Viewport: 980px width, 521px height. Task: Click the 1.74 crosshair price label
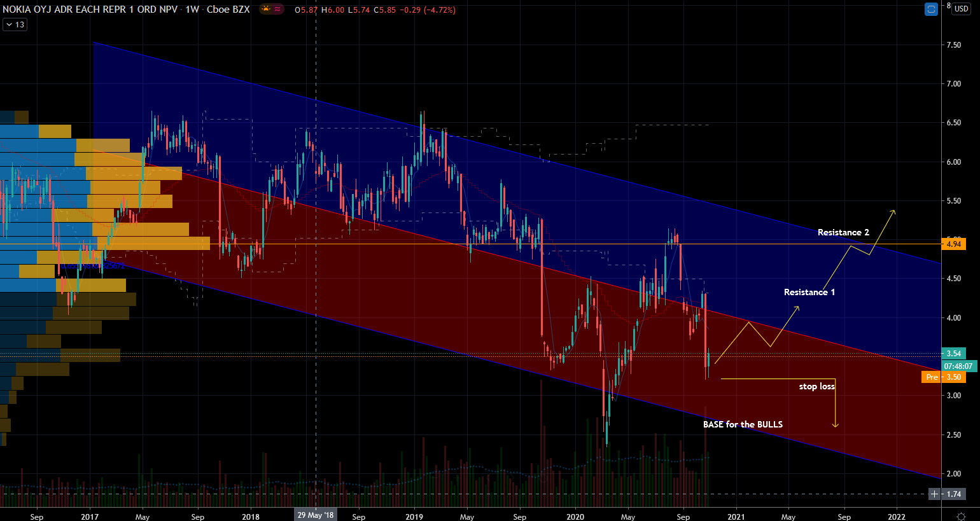pos(954,494)
